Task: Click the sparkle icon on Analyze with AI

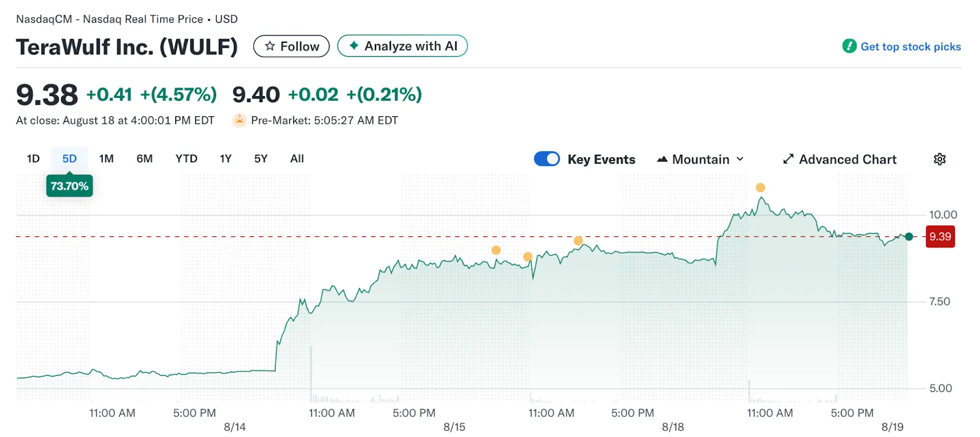Action: tap(353, 46)
